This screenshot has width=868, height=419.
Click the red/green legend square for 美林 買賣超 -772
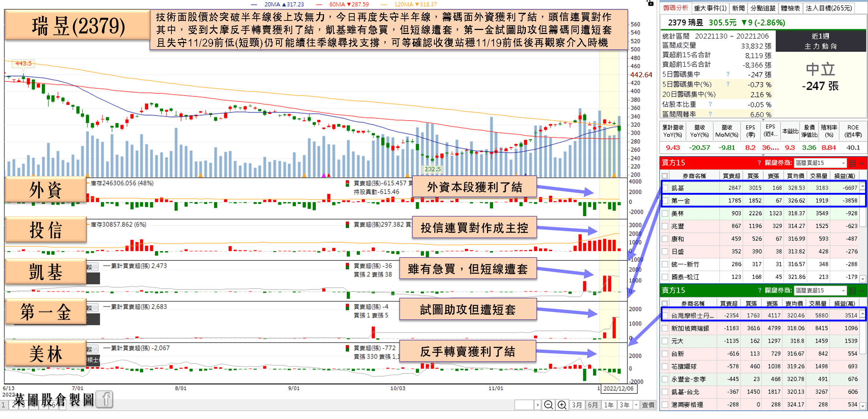(x=347, y=348)
